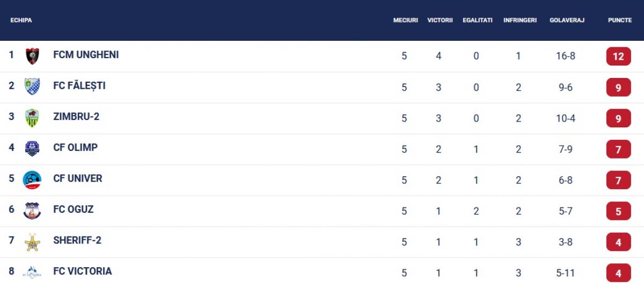Screen dimensions: 644x287
Task: Click the Zimbru-2 team badge
Action: [32, 118]
